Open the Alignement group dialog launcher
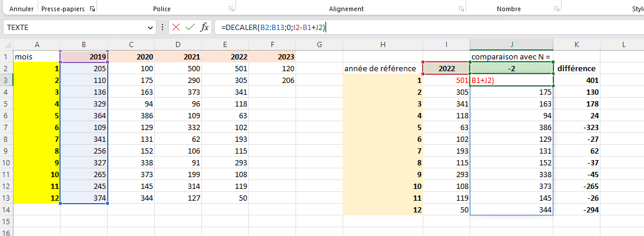Viewport: 644px width, 236px height. [460, 9]
